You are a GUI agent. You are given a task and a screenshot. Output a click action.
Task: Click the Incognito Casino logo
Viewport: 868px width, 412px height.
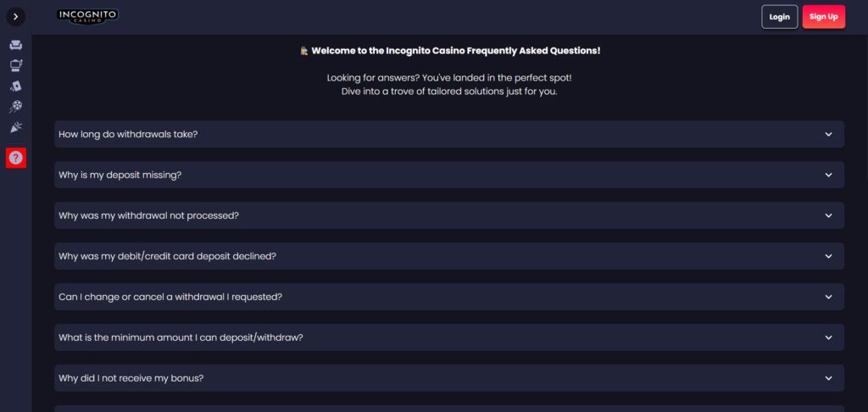click(88, 16)
